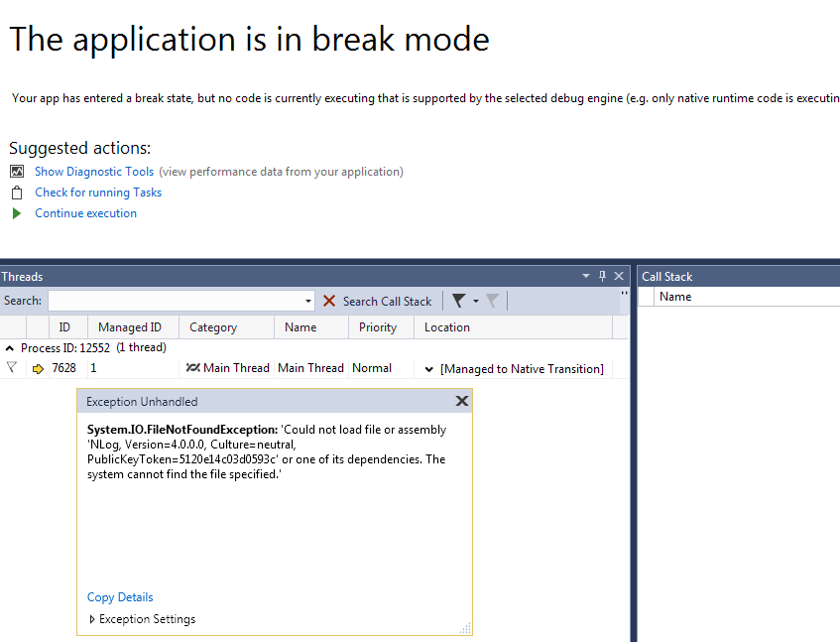Select the Main Thread name cell
The width and height of the screenshot is (840, 642).
coord(310,368)
